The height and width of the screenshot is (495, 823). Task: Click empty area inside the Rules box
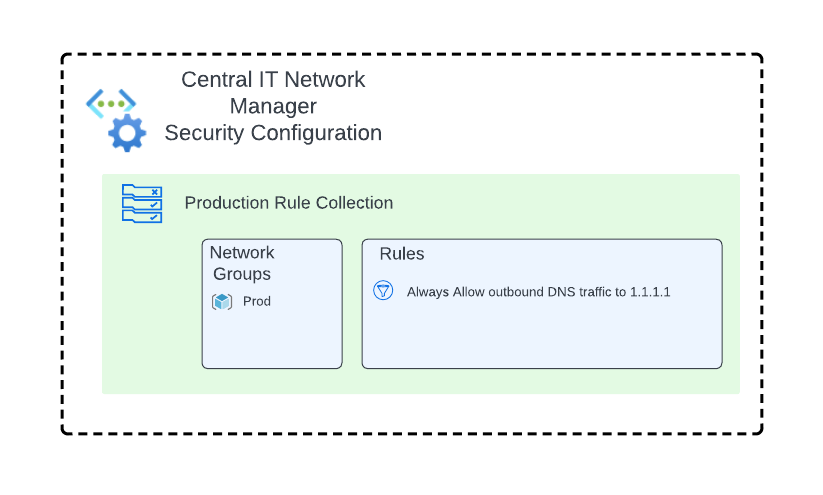(542, 336)
